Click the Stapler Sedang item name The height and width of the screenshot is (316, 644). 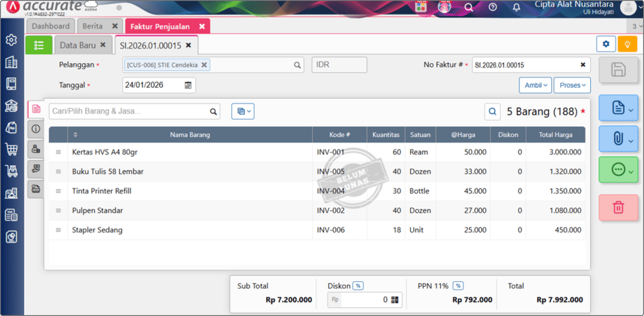[x=97, y=230]
